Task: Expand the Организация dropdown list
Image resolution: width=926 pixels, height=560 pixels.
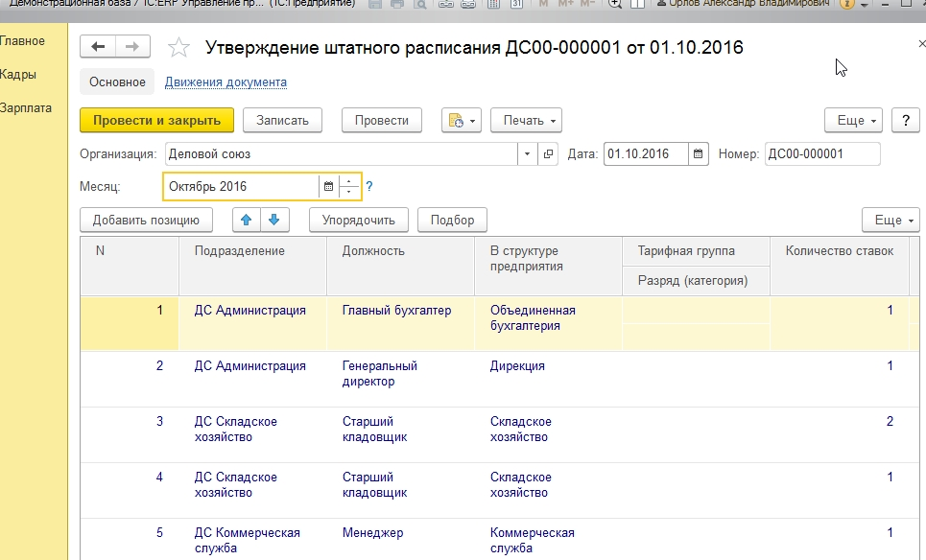Action: tap(529, 153)
